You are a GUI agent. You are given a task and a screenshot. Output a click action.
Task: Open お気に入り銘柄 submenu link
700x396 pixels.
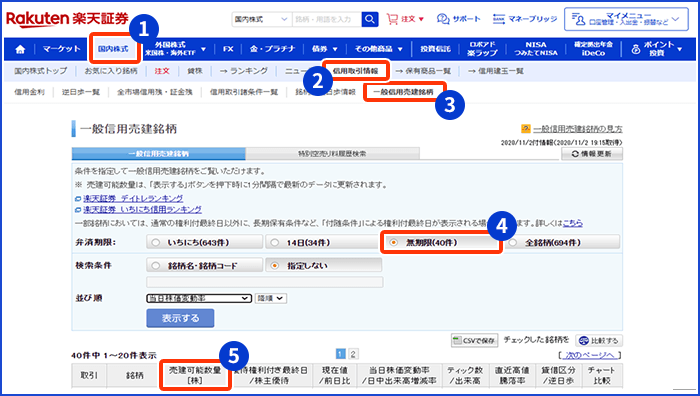pyautogui.click(x=111, y=71)
